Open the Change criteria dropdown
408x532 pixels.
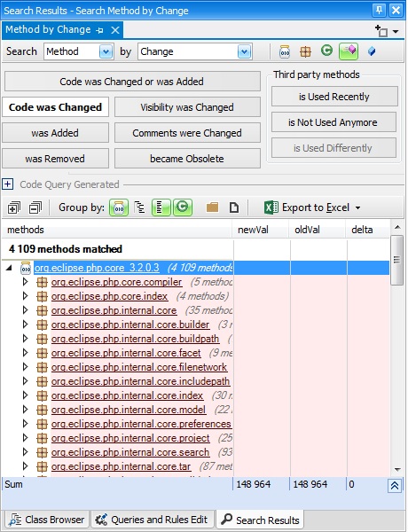244,51
